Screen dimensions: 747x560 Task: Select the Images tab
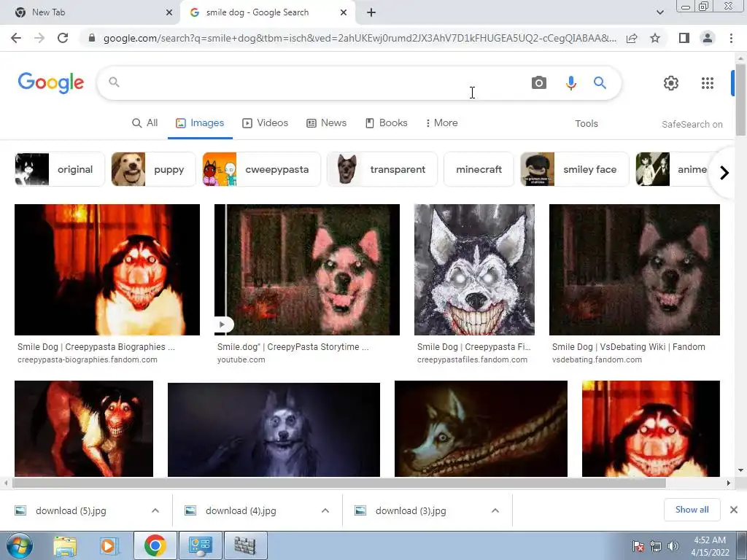tap(200, 122)
